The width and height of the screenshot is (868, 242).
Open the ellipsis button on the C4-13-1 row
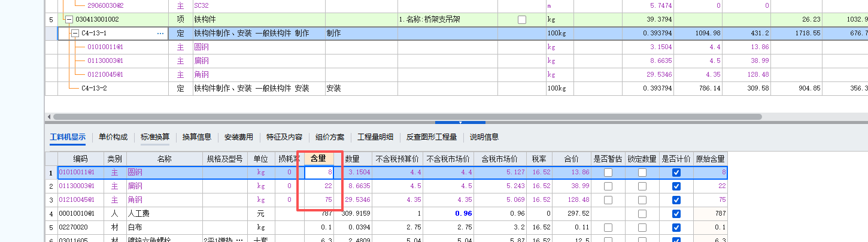(x=160, y=34)
